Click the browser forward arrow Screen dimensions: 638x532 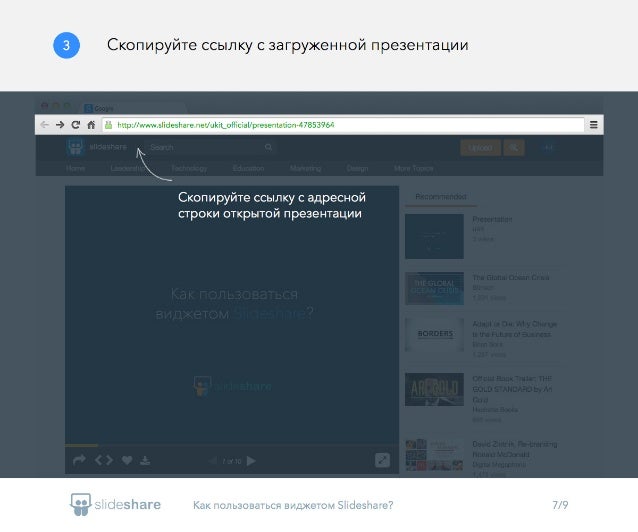point(60,125)
